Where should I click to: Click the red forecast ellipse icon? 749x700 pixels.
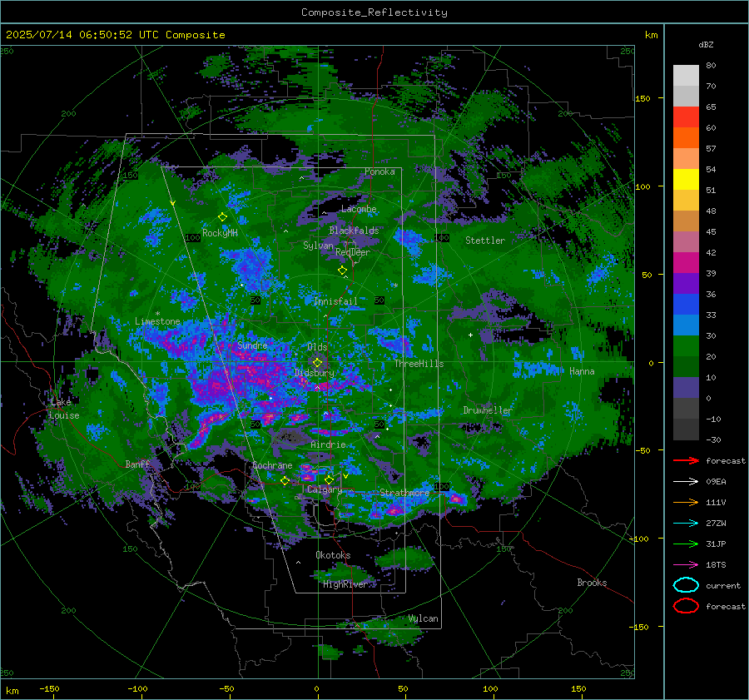(x=686, y=606)
